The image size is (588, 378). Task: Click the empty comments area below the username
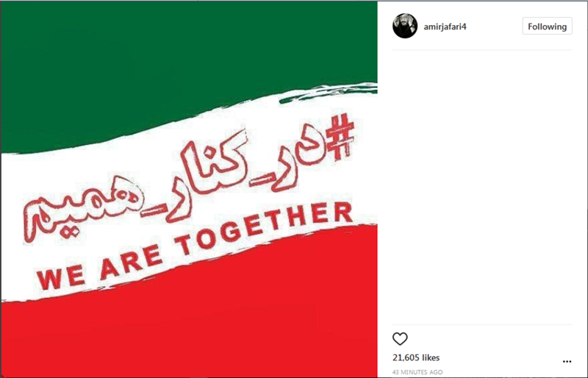[x=482, y=187]
